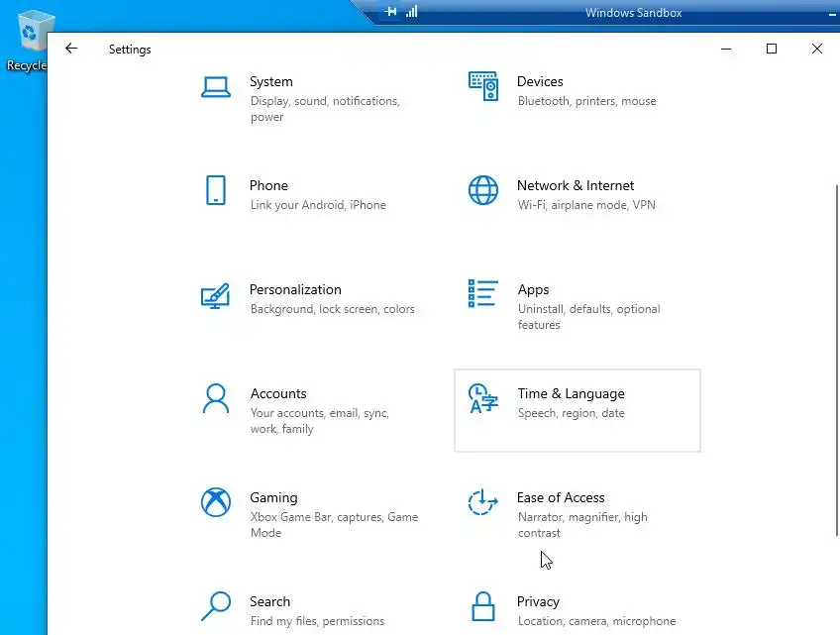Open the Search magnifier icon
840x635 pixels.
216,606
